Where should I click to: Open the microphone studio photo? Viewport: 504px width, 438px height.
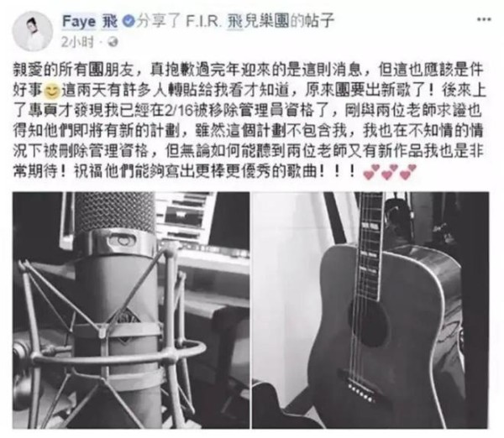[x=131, y=310]
